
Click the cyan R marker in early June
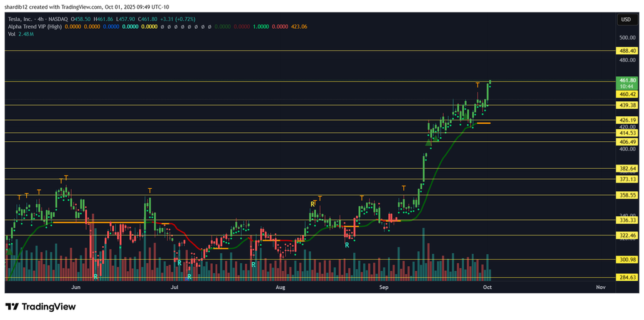click(x=95, y=276)
